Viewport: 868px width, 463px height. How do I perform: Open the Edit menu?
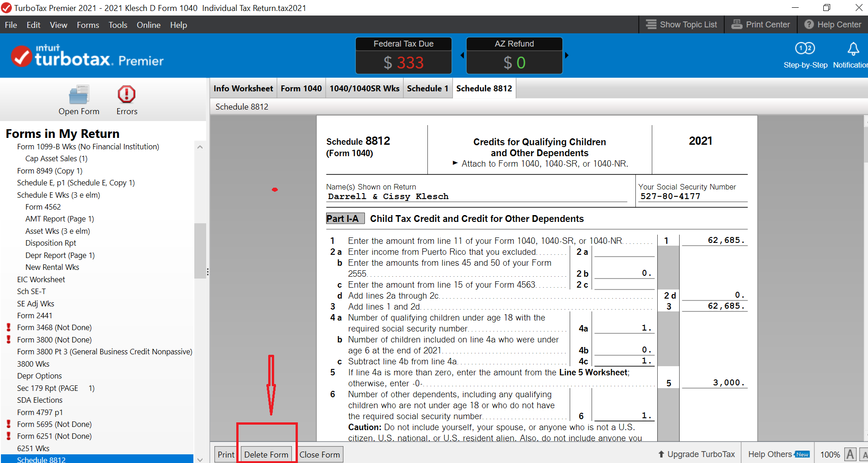click(x=33, y=25)
